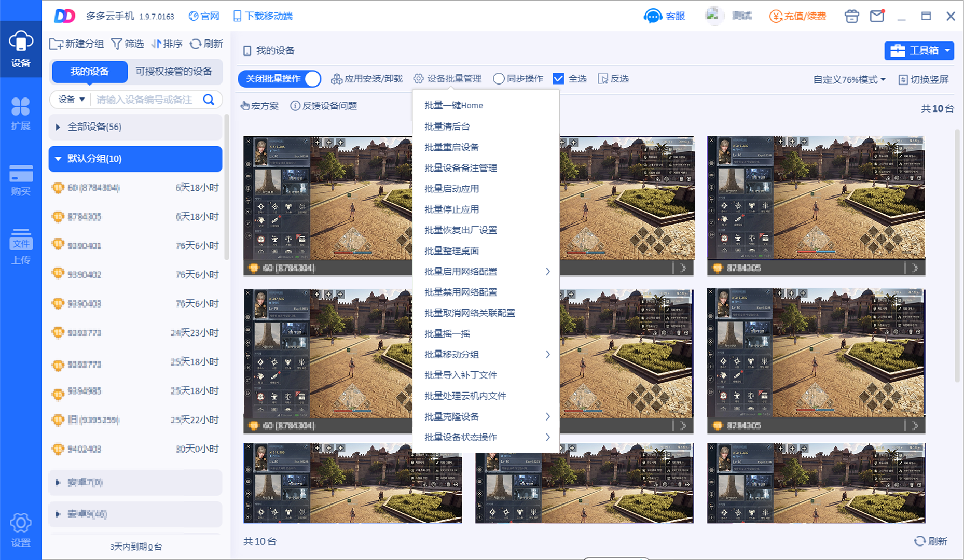
Task: Open 应用安装/卸载 app install tool
Action: tap(367, 79)
